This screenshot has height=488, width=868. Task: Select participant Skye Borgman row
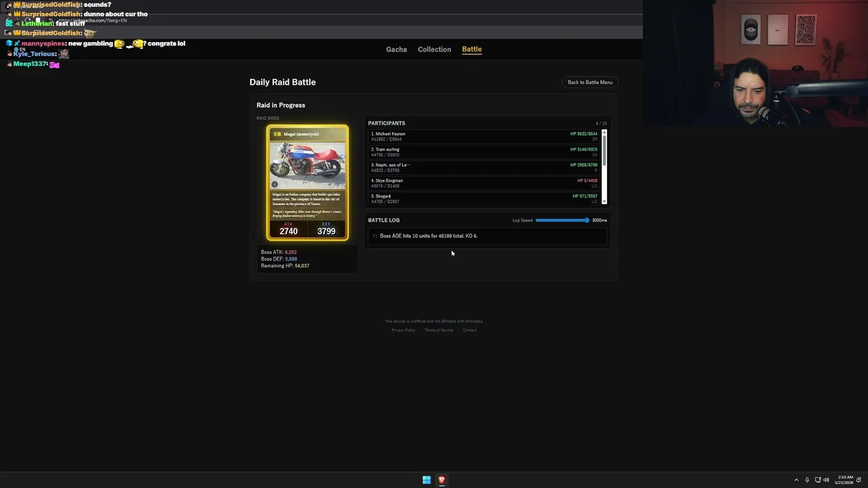[484, 183]
